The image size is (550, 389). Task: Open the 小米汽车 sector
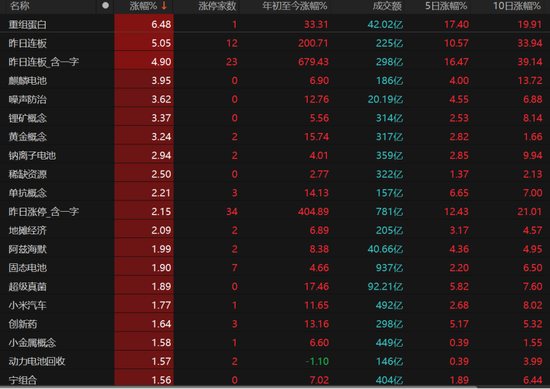click(28, 305)
